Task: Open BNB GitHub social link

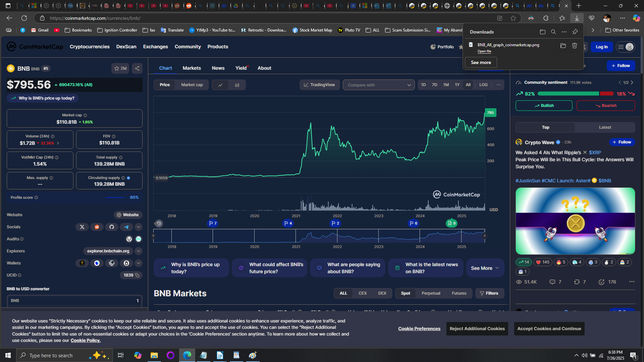Action: click(x=112, y=227)
